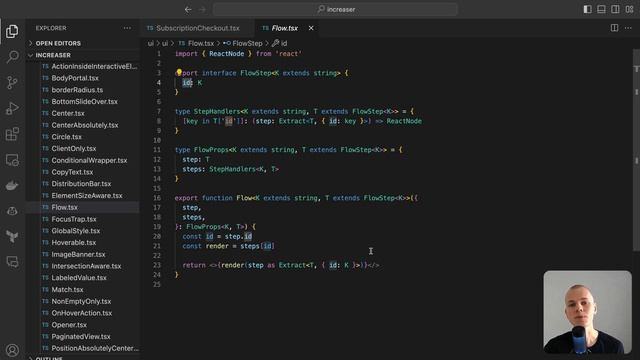Open Opener.tsx file
The height and width of the screenshot is (360, 640).
pyautogui.click(x=69, y=325)
